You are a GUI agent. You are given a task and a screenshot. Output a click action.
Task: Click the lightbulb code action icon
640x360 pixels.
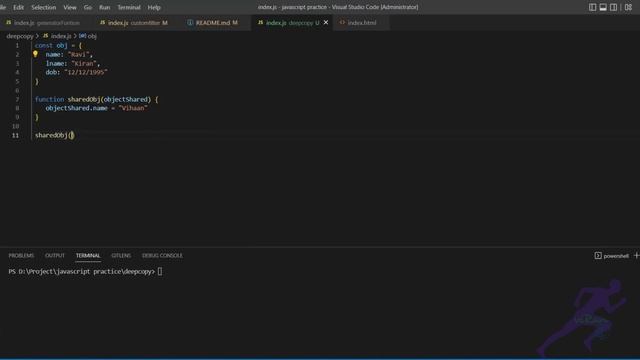[36, 54]
